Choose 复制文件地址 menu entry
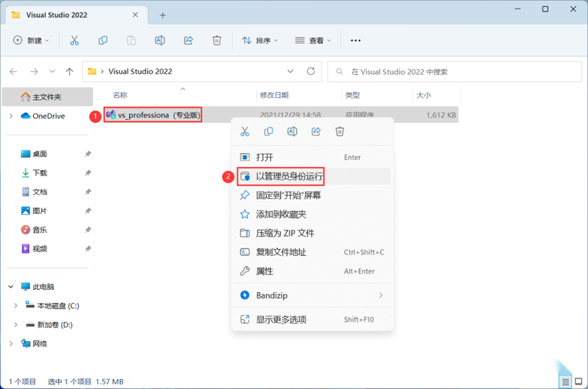 click(x=313, y=252)
